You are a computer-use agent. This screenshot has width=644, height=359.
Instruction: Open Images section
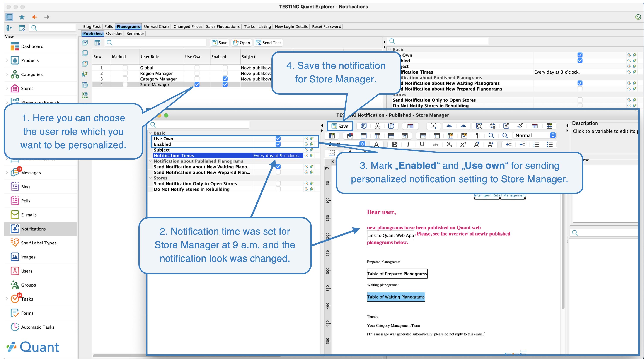point(28,257)
